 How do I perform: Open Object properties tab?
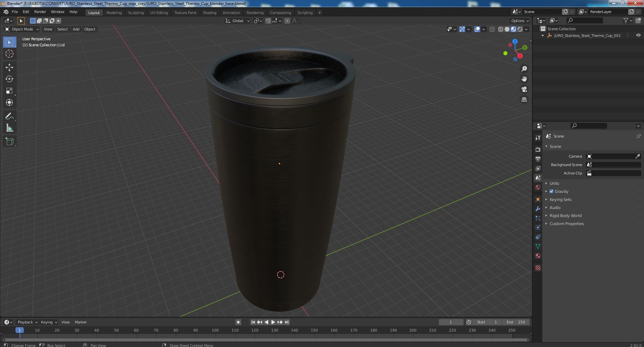[538, 199]
